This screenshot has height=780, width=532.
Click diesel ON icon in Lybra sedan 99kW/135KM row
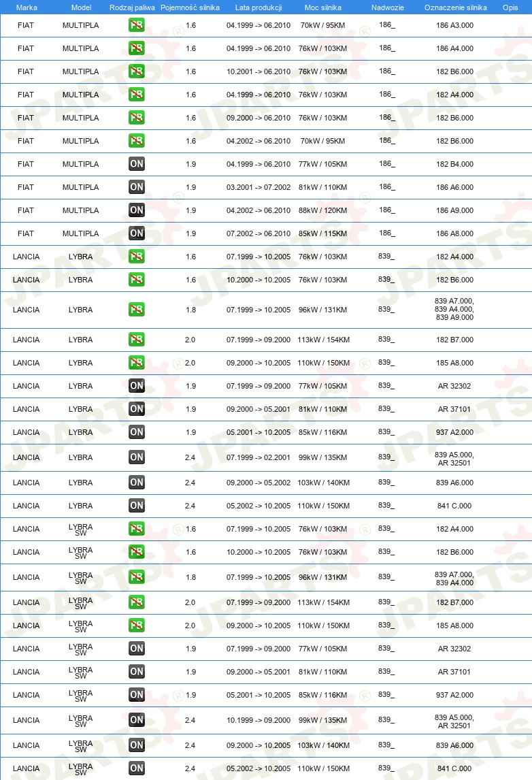(x=136, y=457)
